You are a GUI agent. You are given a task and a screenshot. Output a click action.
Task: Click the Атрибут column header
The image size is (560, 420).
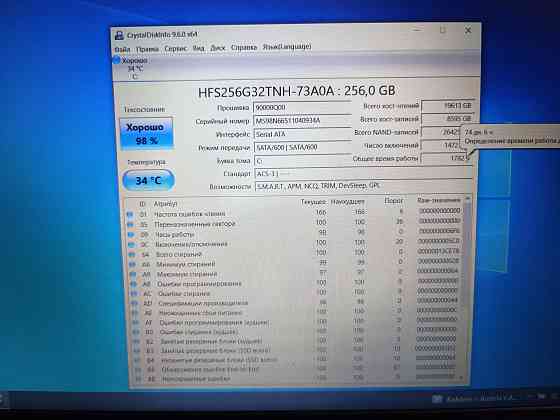click(165, 204)
